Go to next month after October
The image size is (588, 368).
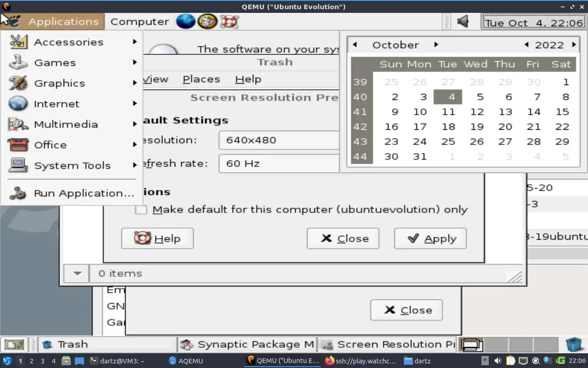pyautogui.click(x=436, y=45)
